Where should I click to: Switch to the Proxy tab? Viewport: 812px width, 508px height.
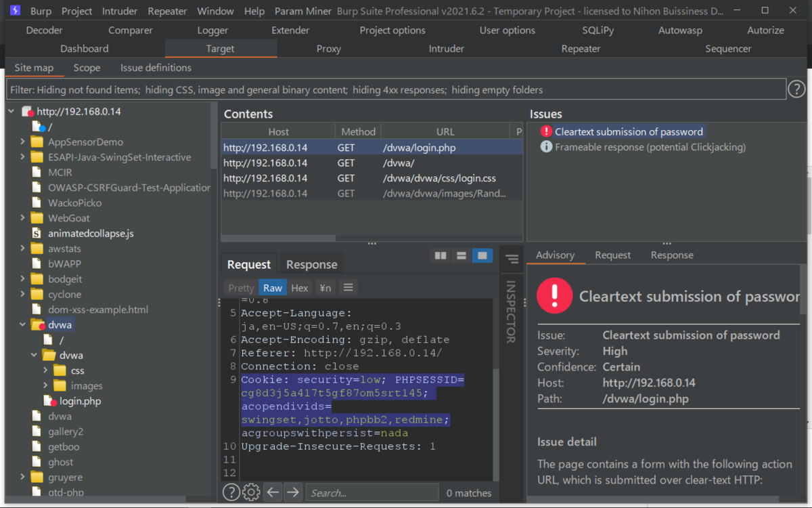[x=329, y=49]
